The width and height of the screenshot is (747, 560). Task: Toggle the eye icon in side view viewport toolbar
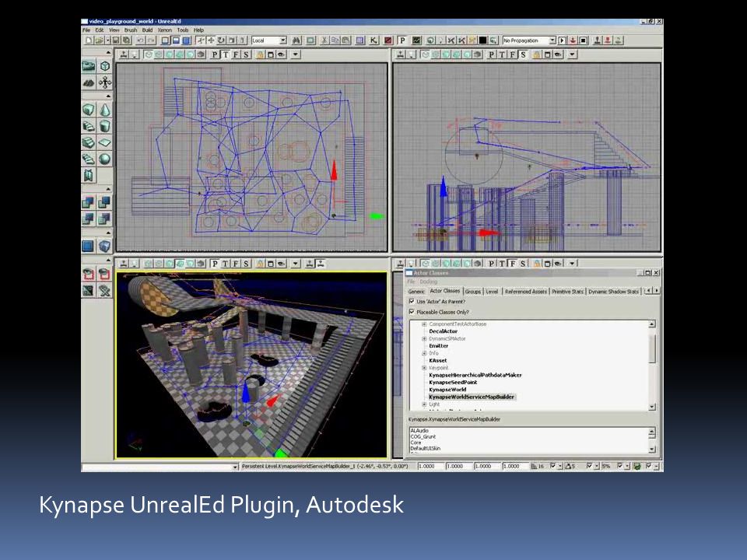click(x=558, y=54)
